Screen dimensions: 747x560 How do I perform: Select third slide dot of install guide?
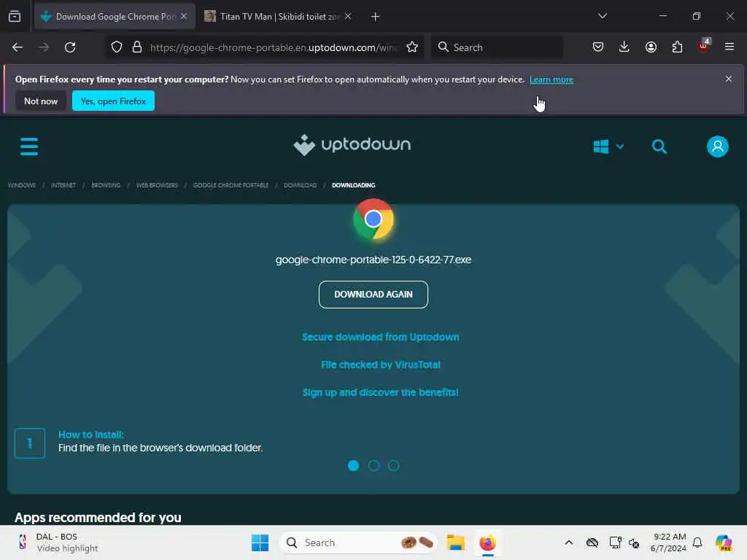coord(393,465)
